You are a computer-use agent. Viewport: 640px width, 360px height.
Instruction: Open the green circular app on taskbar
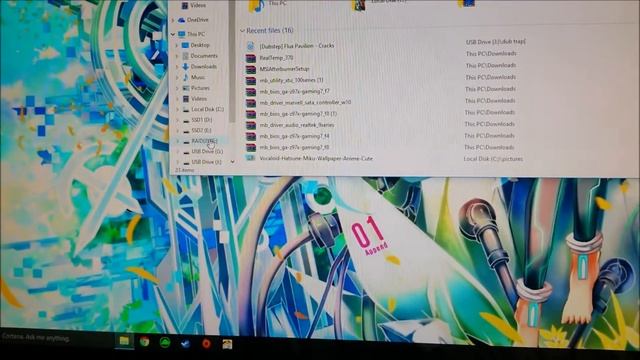point(165,343)
